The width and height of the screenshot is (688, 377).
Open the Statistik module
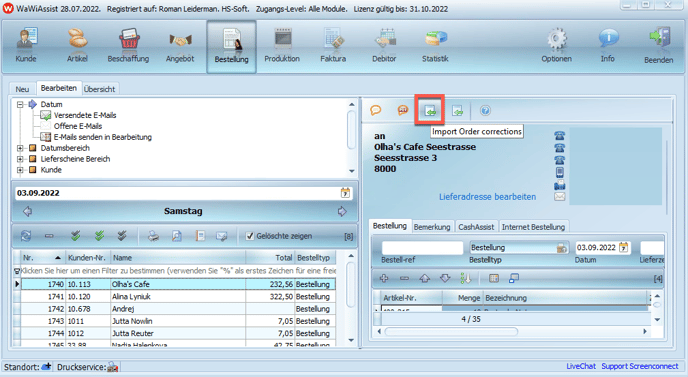[x=435, y=45]
